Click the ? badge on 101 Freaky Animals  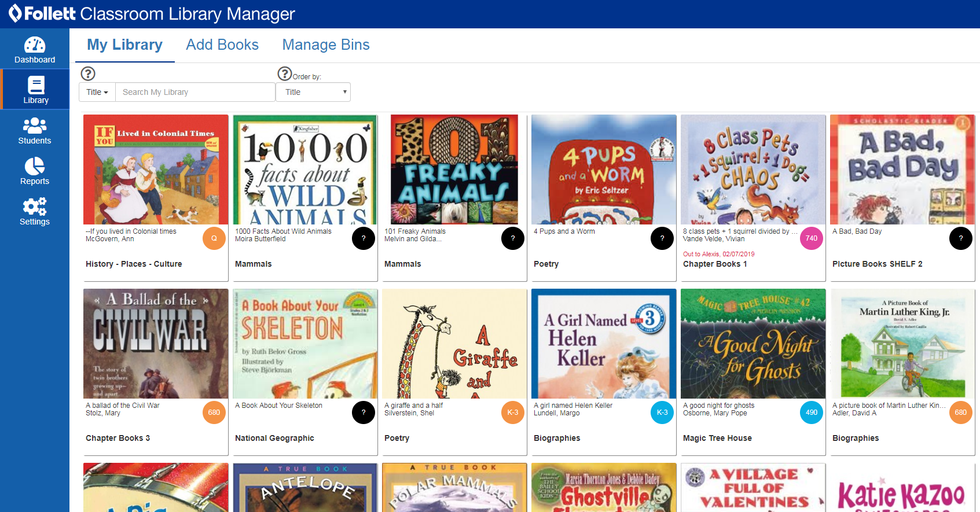(x=513, y=238)
